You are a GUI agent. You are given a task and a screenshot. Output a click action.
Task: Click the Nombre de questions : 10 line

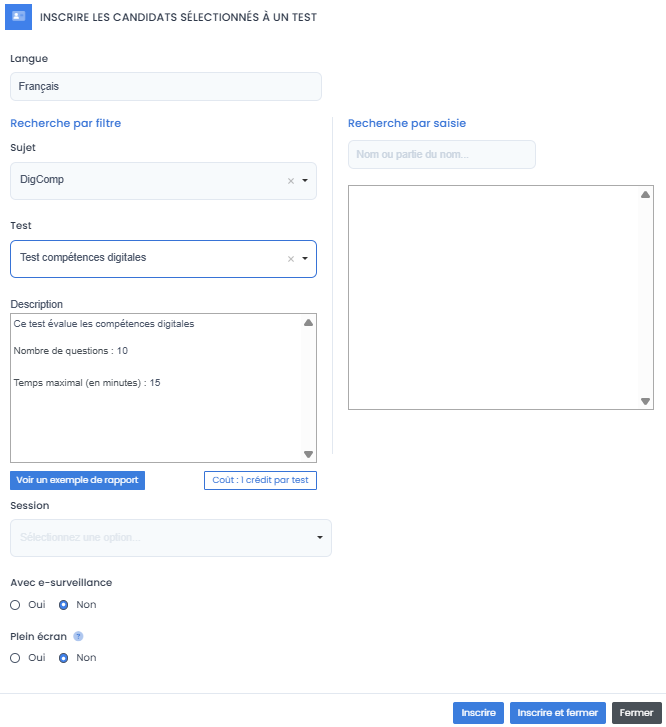[x=70, y=351]
